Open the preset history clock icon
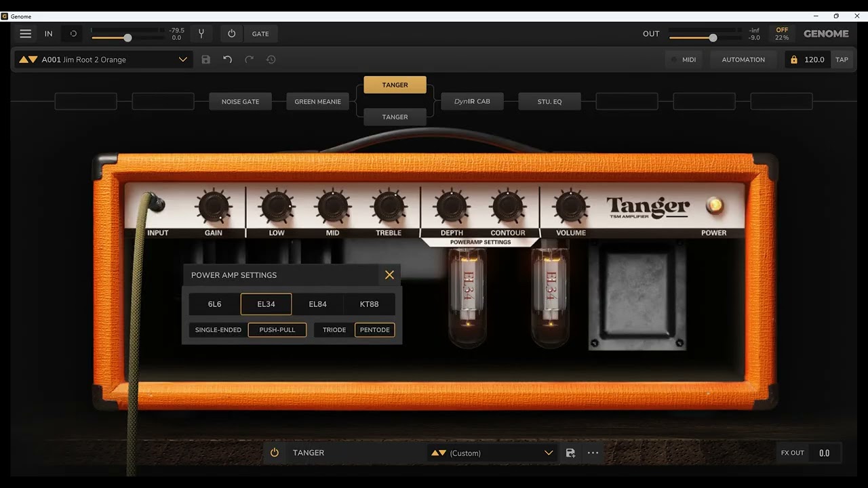The height and width of the screenshot is (488, 868). [271, 60]
